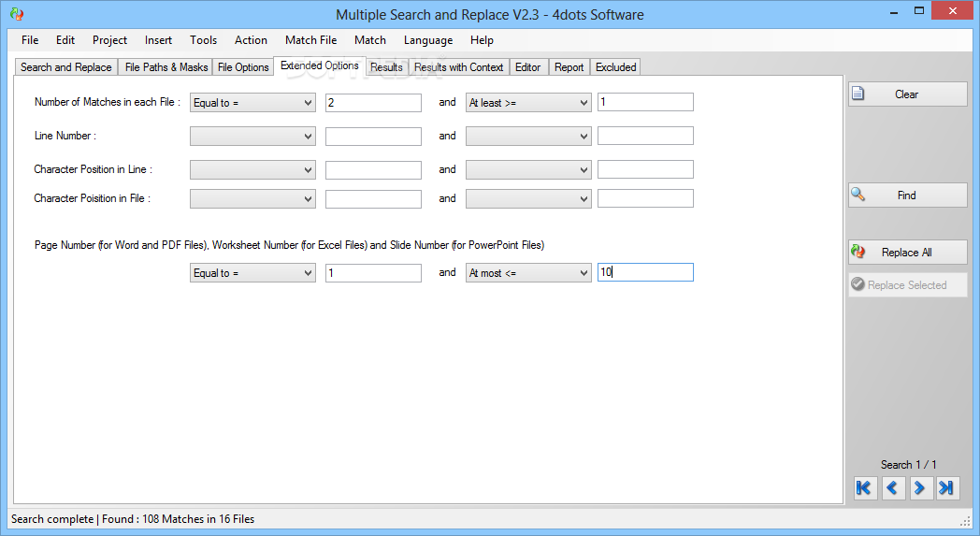Open second Character Position in Line dropdown

click(x=528, y=169)
